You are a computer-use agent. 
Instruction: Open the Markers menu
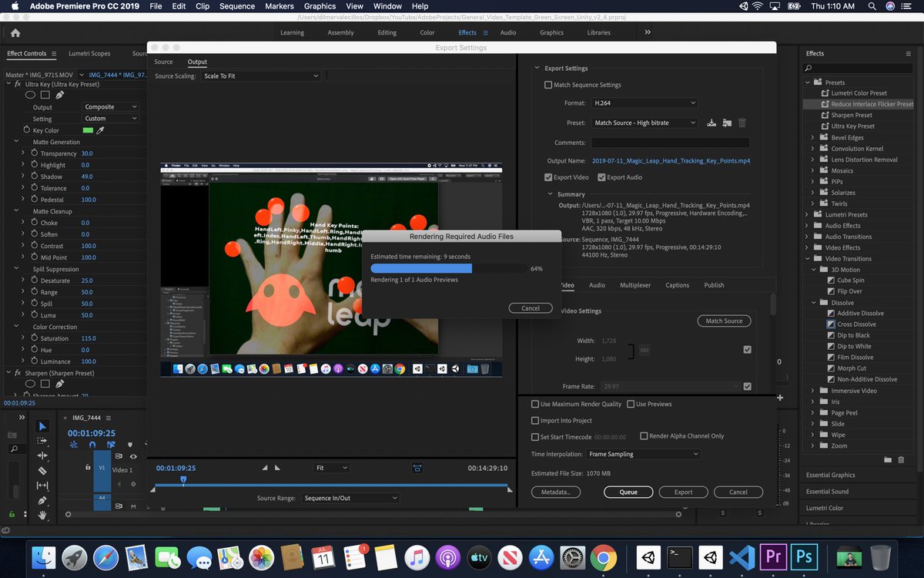click(x=280, y=6)
